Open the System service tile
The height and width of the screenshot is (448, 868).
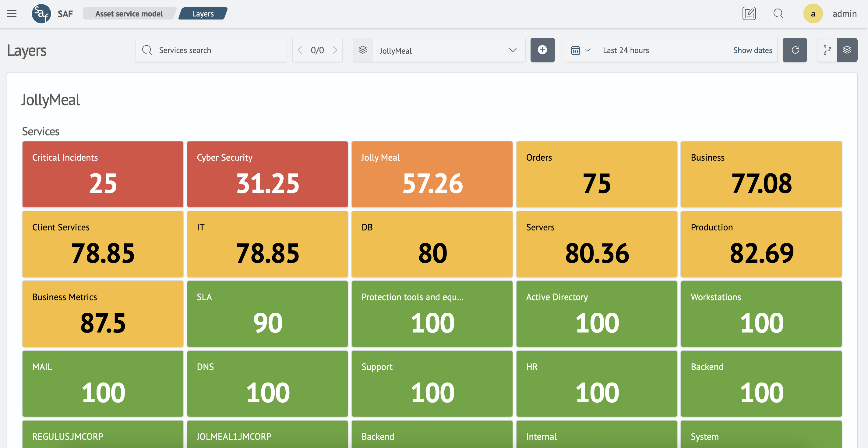pyautogui.click(x=761, y=434)
